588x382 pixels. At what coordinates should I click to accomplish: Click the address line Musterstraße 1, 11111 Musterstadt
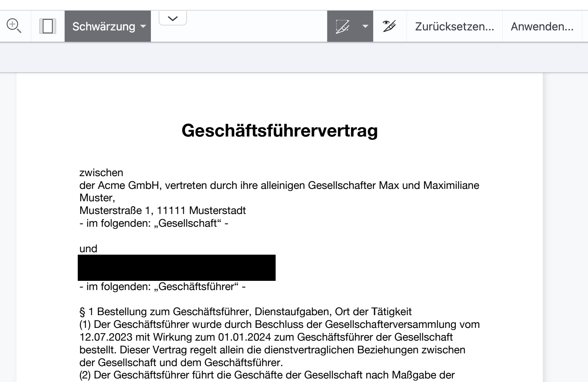pyautogui.click(x=163, y=210)
